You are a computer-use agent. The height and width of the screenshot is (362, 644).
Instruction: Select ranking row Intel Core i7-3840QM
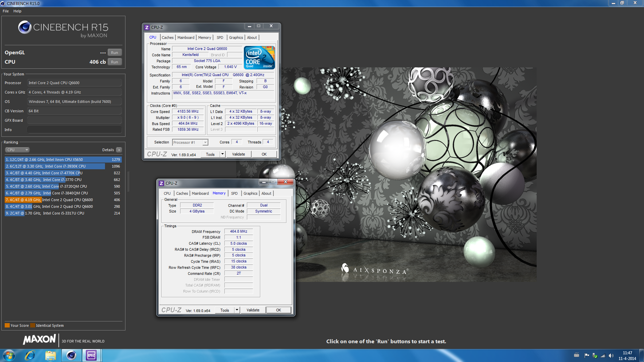pyautogui.click(x=63, y=193)
